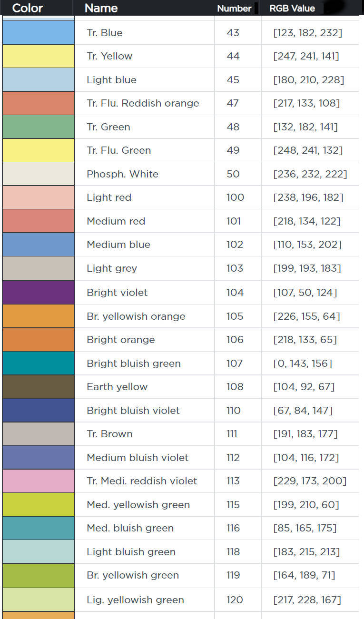Click the RGB value [107, 50, 124]
The image size is (364, 619).
305,292
